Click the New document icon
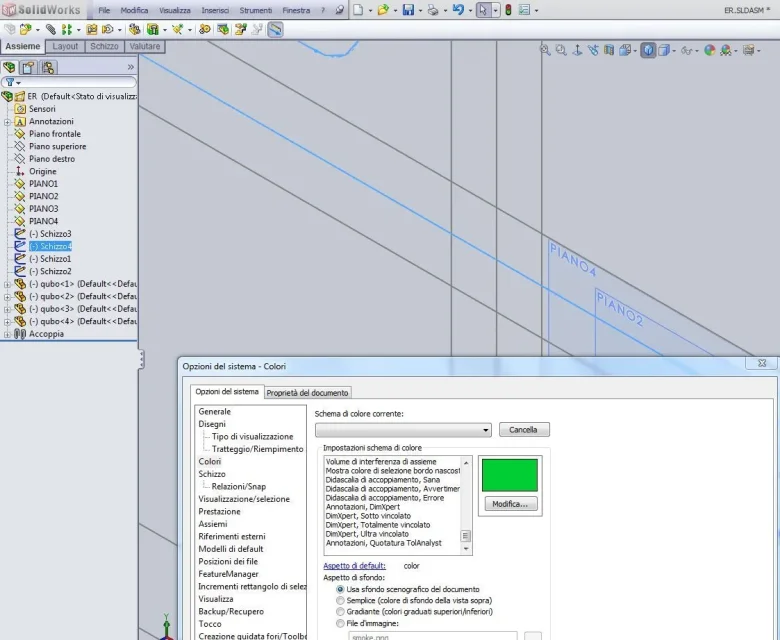 (x=358, y=10)
